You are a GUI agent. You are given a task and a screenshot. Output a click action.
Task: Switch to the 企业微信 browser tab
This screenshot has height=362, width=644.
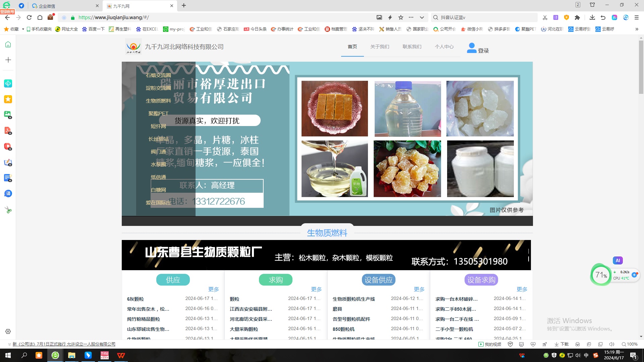47,6
